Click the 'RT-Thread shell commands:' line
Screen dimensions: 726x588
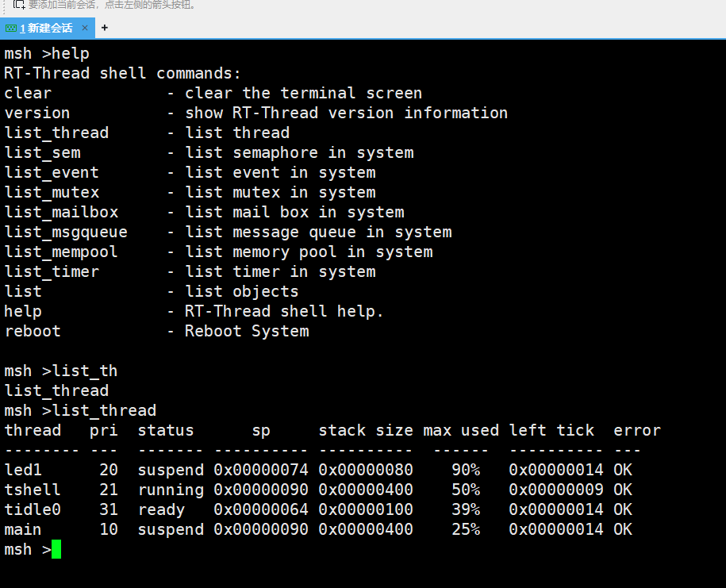click(123, 73)
